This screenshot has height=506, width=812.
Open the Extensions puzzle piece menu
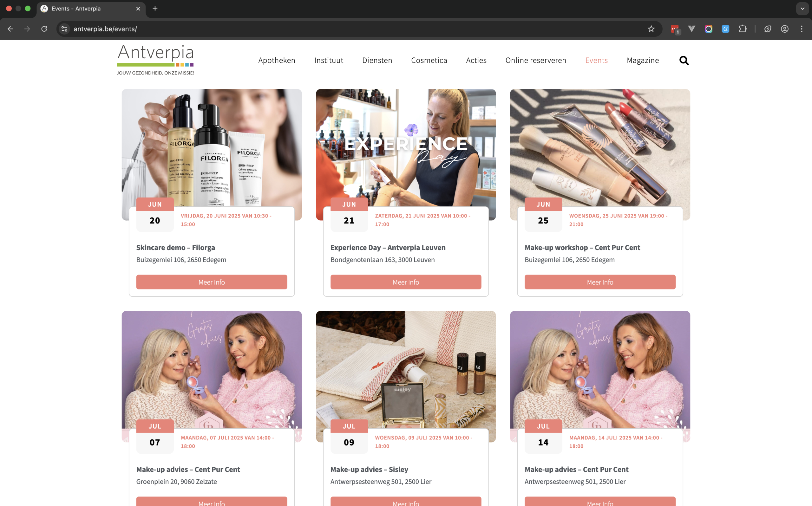[x=743, y=29]
